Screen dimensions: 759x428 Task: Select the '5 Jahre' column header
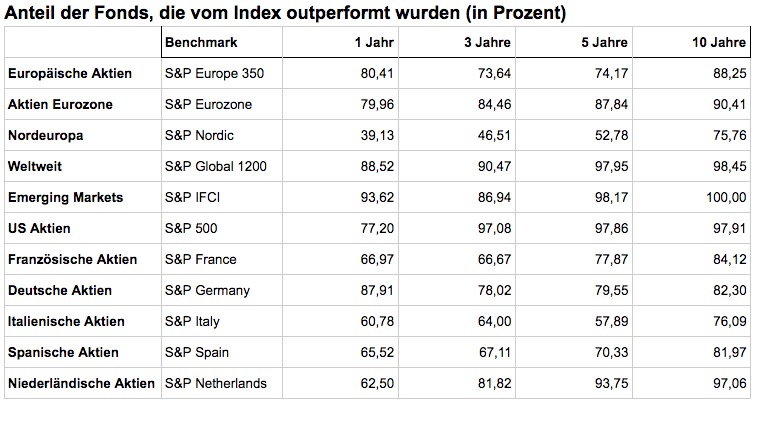pyautogui.click(x=606, y=43)
